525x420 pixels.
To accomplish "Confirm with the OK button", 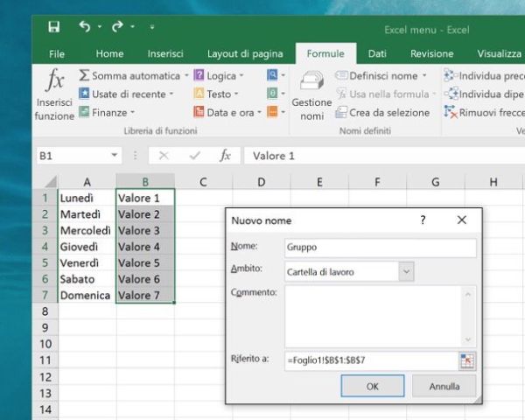I will [x=372, y=386].
